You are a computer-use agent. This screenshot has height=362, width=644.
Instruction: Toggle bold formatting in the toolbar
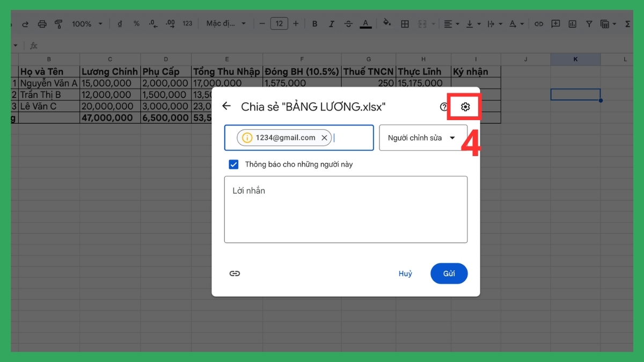click(314, 24)
